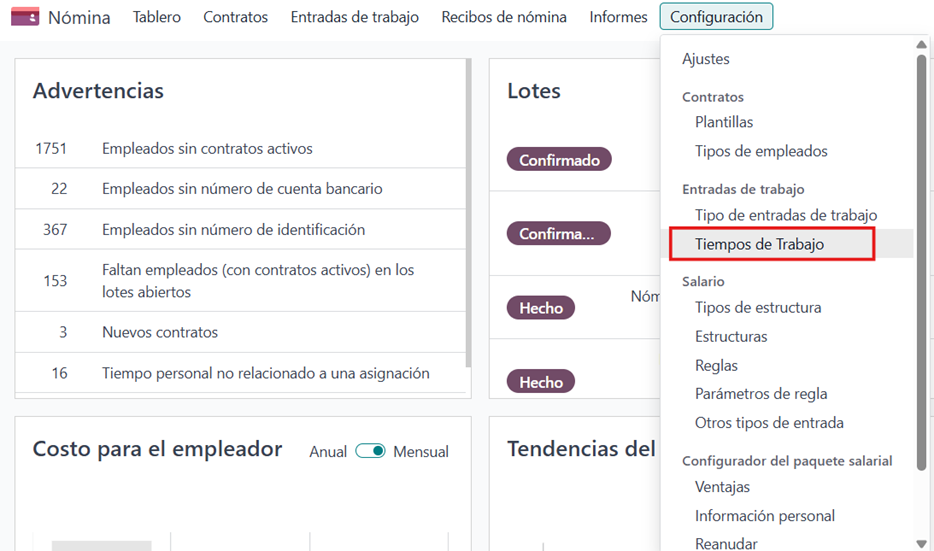Click the scroll down arrow in dropdown

tap(921, 543)
